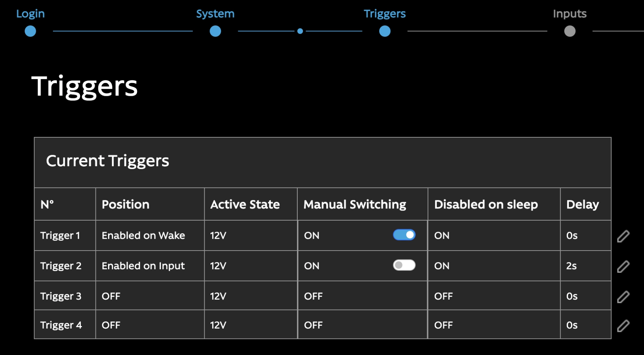Turn on Trigger 2 manual switching toggle
Image resolution: width=644 pixels, height=355 pixels.
click(x=404, y=265)
